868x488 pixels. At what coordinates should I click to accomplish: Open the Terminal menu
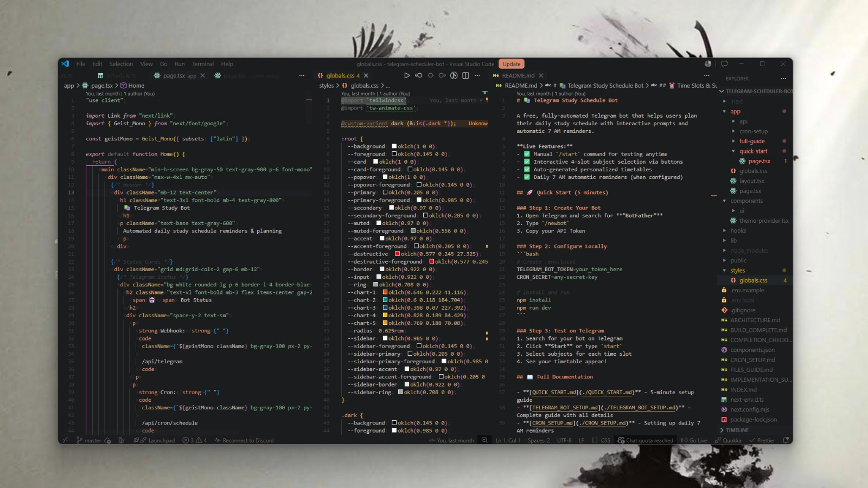(203, 64)
